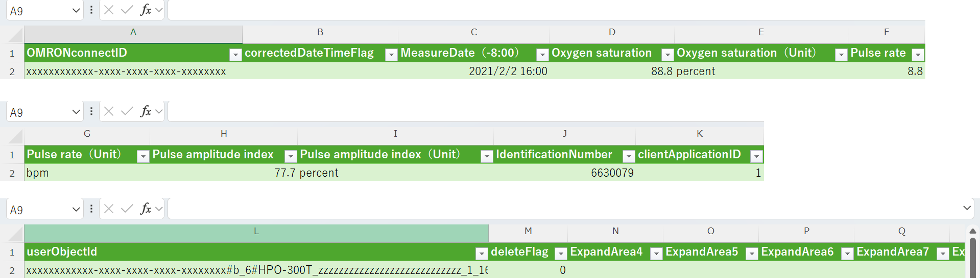Click vertical scrollbar up arrow
980x278 pixels.
972,231
